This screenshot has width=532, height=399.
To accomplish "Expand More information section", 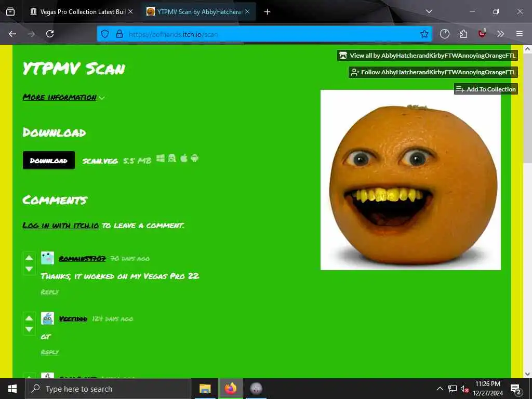I will [63, 97].
